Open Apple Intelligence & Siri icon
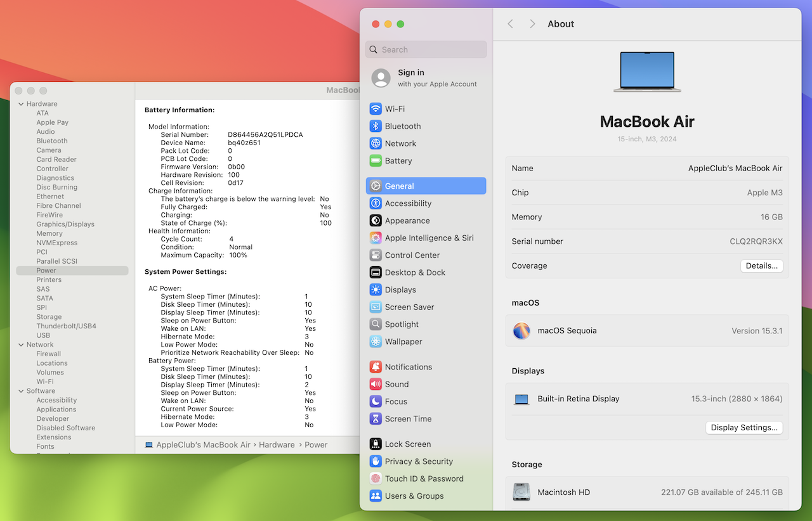 coord(376,238)
